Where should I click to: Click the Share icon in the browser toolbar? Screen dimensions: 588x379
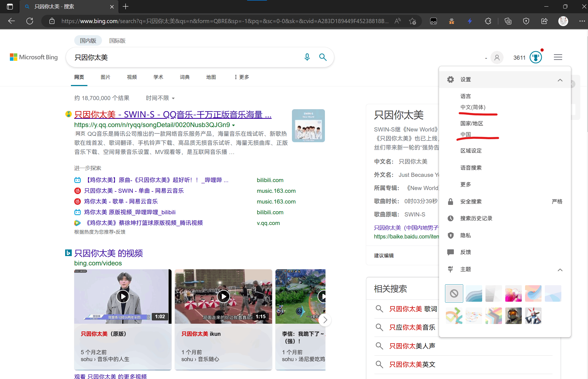point(544,21)
